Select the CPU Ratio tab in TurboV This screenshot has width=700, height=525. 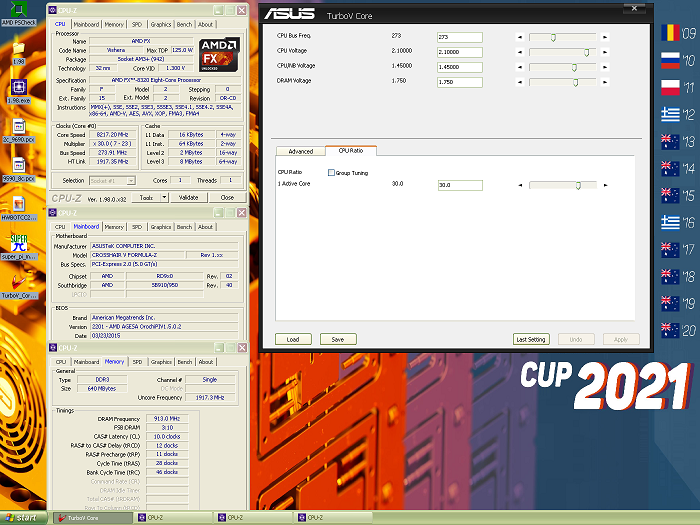351,151
